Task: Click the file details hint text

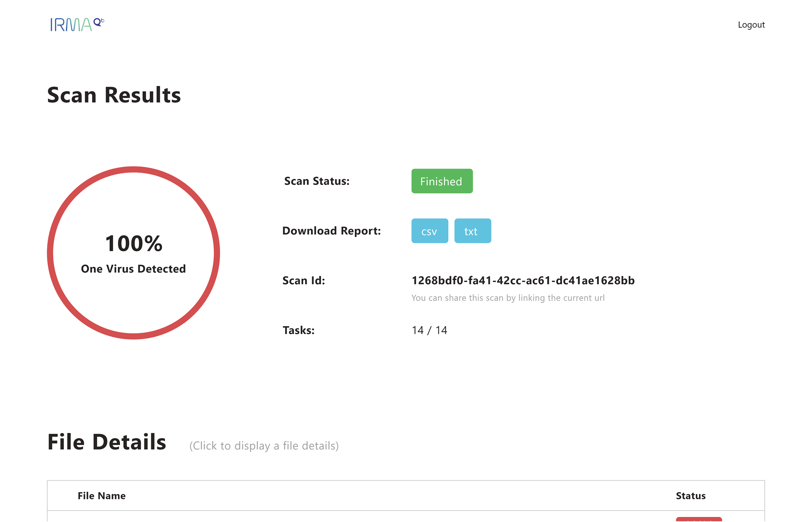Action: click(264, 446)
